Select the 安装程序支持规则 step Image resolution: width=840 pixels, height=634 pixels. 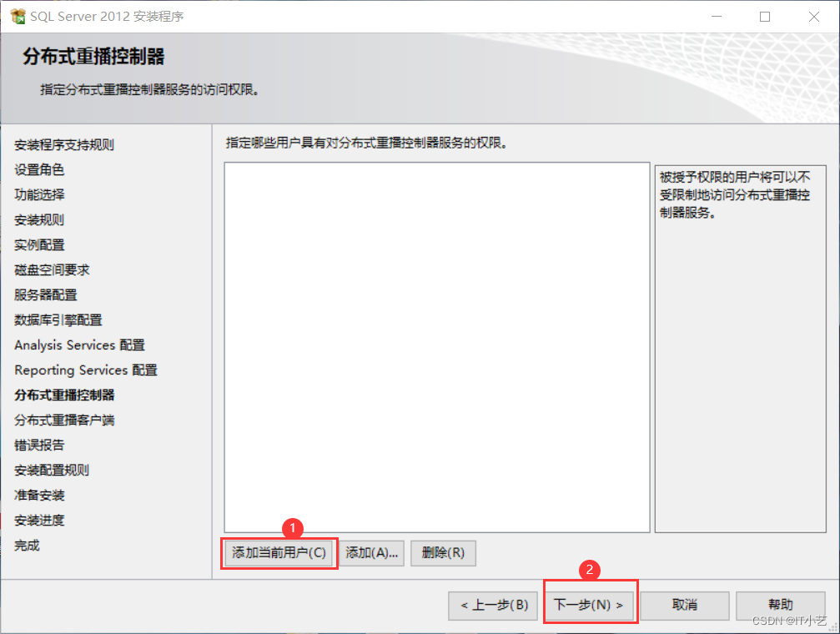[64, 144]
